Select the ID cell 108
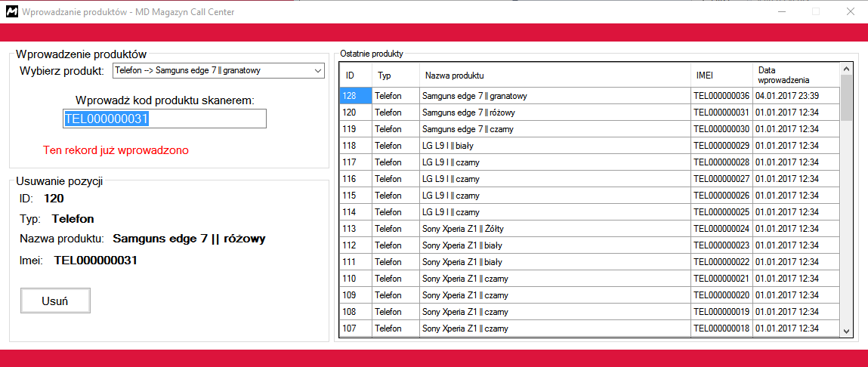Viewport: 868px width, 367px height. 355,312
